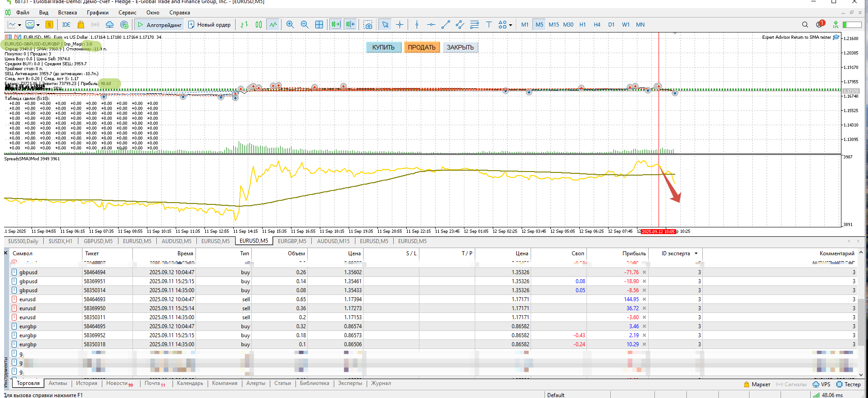Click the yellow dollar Depth of Market icon
Screen dimensions: 868x398
[x=50, y=25]
